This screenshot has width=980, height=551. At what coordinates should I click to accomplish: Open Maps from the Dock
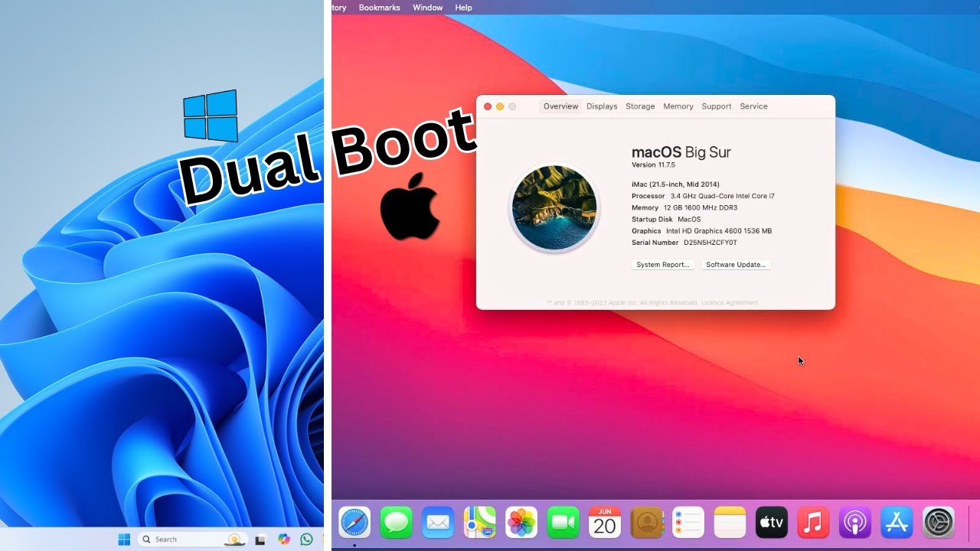click(x=480, y=523)
